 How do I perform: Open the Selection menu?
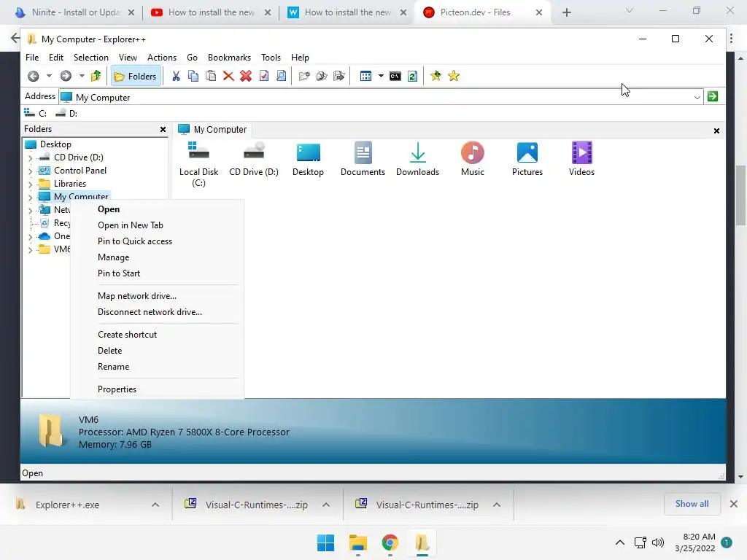tap(91, 57)
